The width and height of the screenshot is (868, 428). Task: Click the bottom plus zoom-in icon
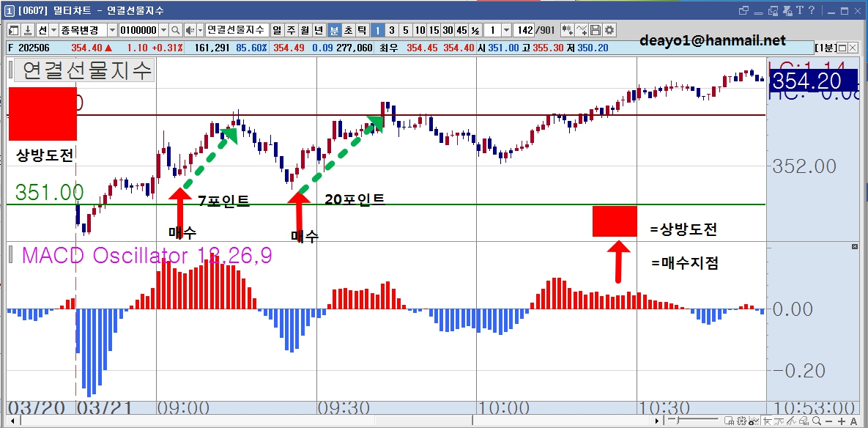[x=842, y=422]
